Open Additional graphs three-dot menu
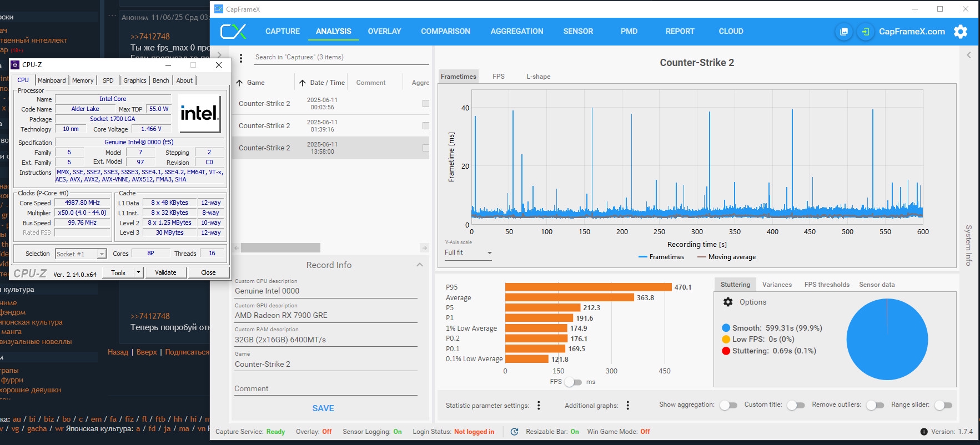The height and width of the screenshot is (445, 980). click(628, 406)
